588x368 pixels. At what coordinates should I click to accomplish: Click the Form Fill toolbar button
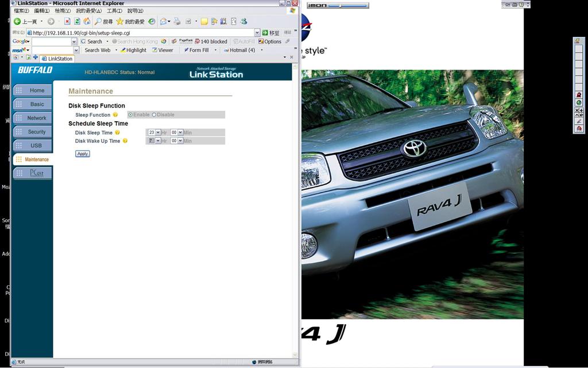[196, 50]
